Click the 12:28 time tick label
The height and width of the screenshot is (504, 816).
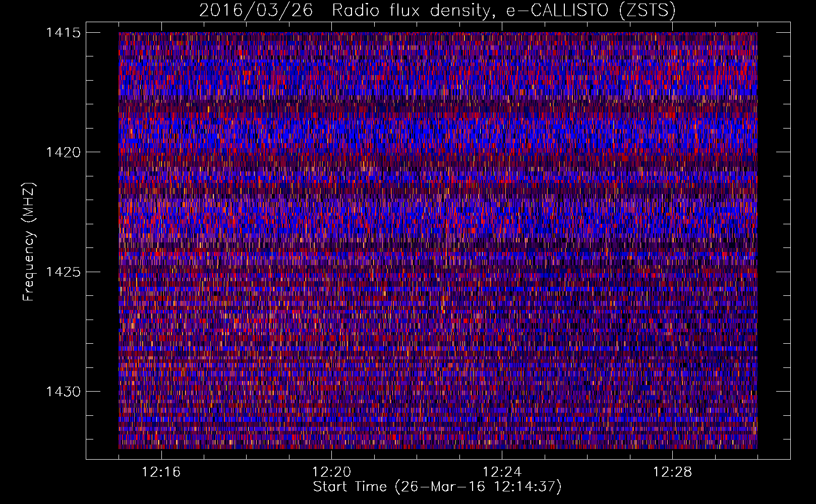coord(673,472)
